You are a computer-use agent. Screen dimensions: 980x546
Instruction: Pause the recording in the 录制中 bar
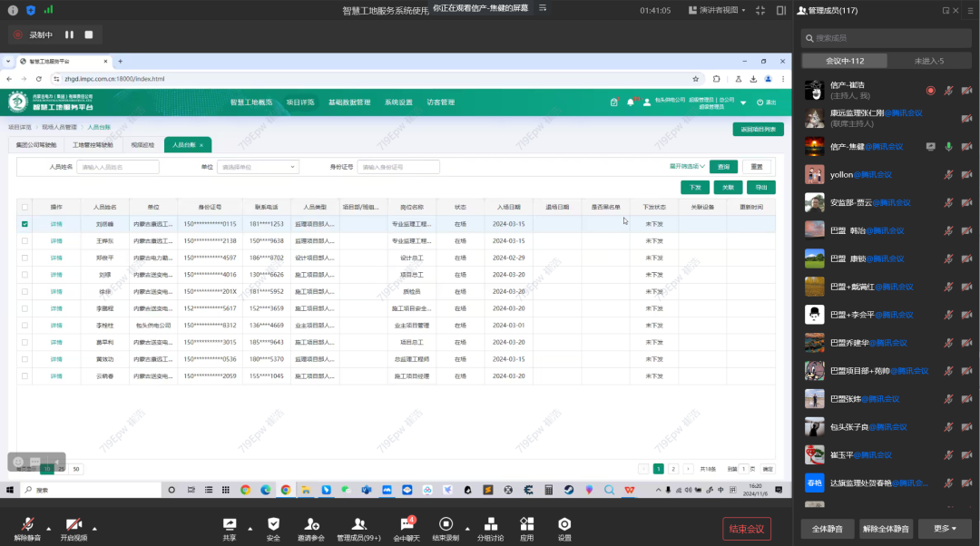coord(69,35)
